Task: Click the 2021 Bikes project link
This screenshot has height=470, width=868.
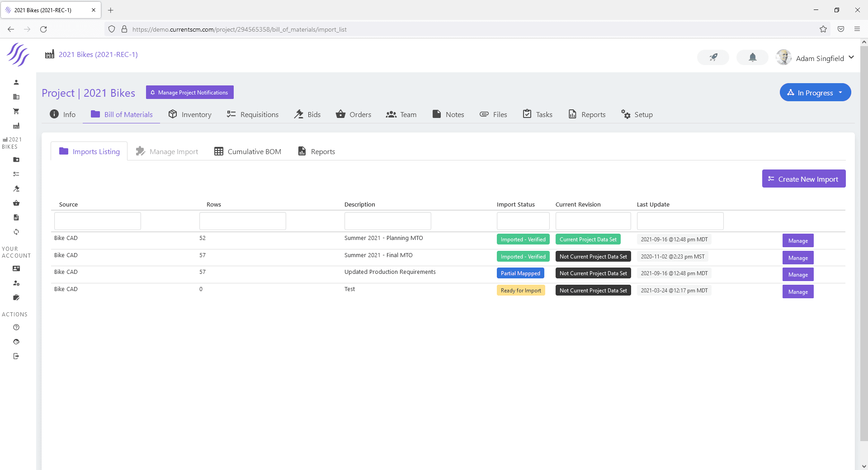Action: click(x=98, y=55)
